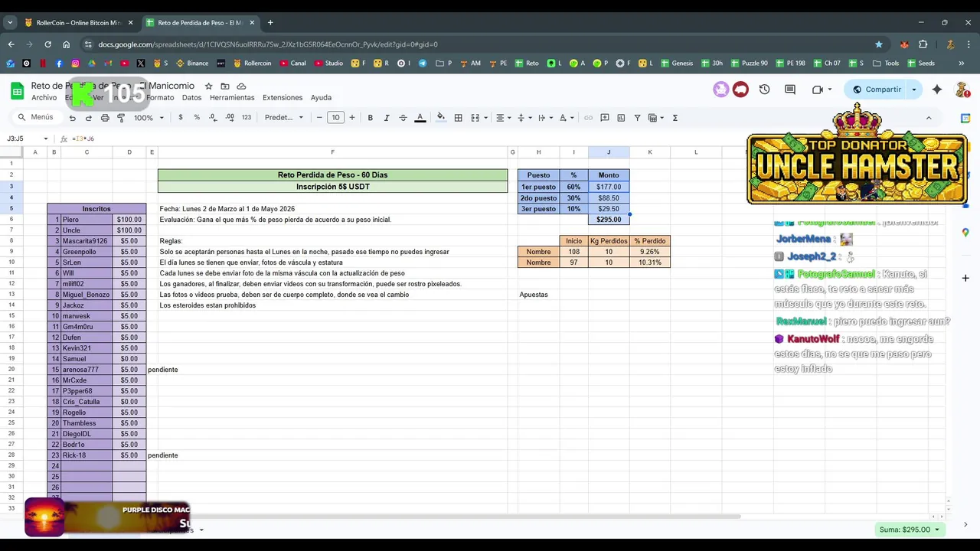Image resolution: width=980 pixels, height=551 pixels.
Task: Open the Datos menu
Action: click(191, 98)
